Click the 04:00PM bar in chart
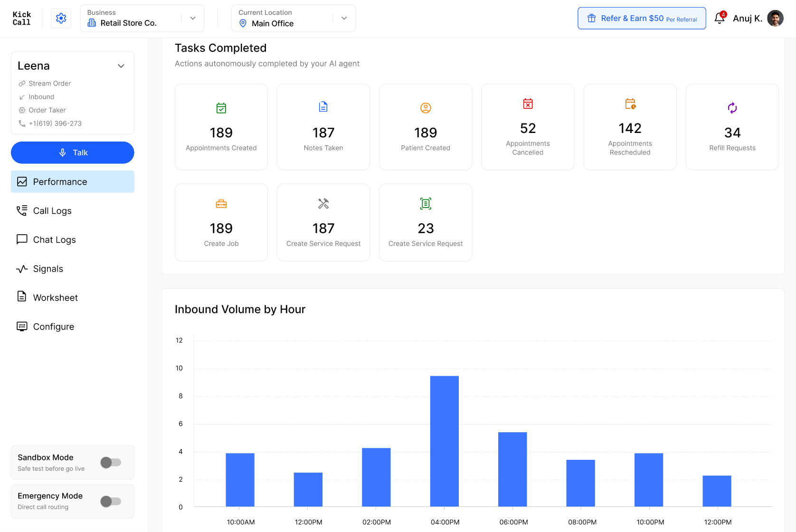This screenshot has height=532, width=796. click(x=445, y=441)
